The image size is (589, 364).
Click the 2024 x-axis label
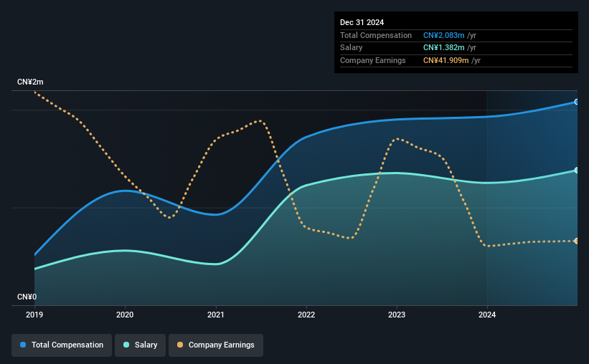click(x=487, y=315)
